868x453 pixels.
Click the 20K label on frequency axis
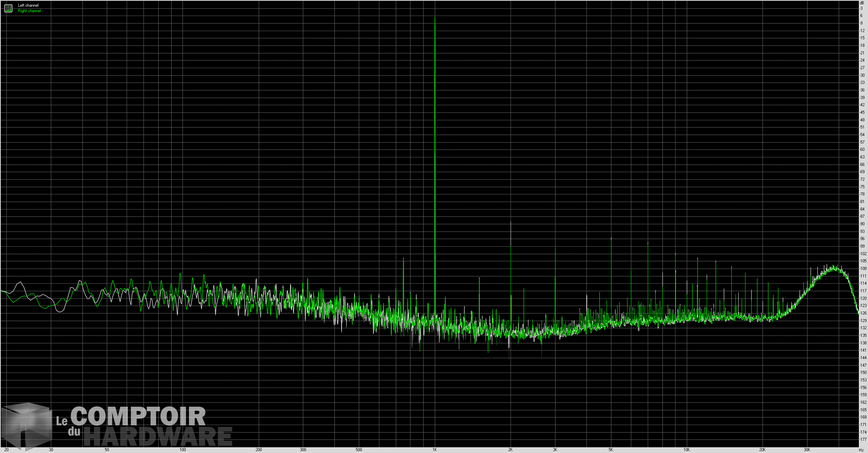point(762,450)
